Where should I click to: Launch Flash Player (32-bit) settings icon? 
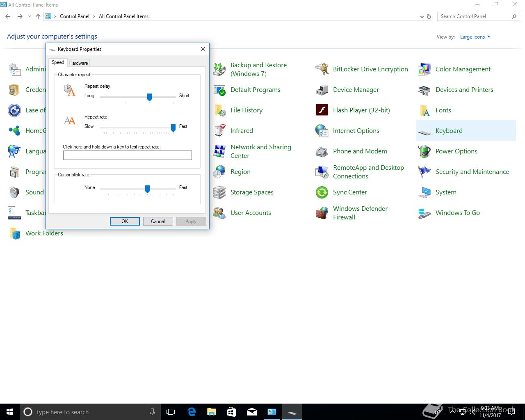tap(322, 110)
